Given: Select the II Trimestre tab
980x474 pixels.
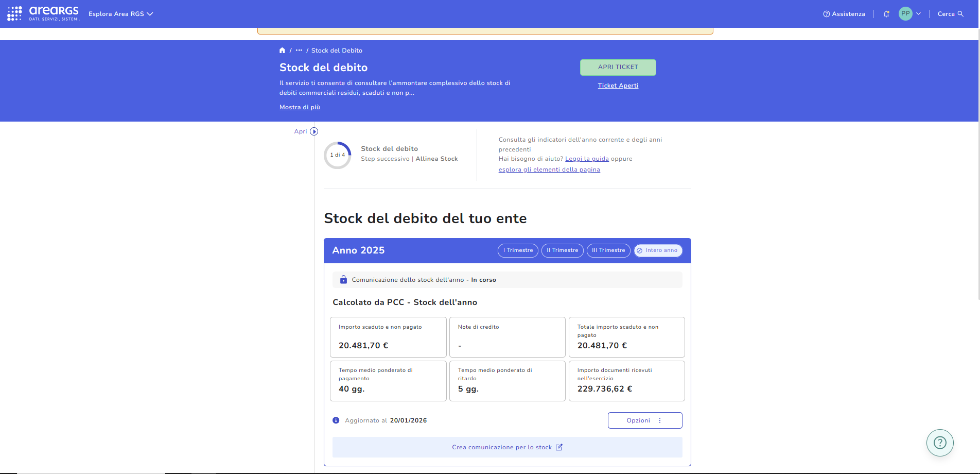Looking at the screenshot, I should (563, 250).
